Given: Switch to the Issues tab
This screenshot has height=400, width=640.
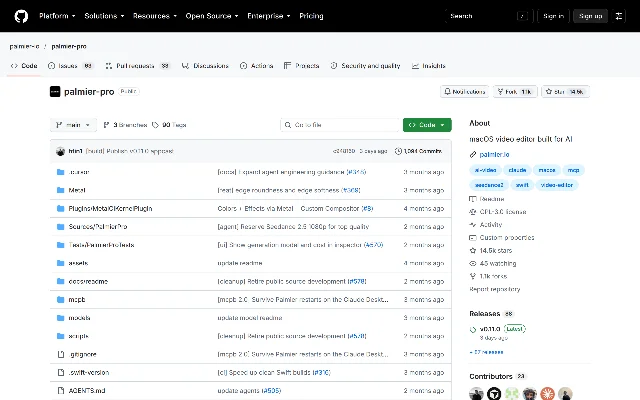Looking at the screenshot, I should tap(71, 66).
